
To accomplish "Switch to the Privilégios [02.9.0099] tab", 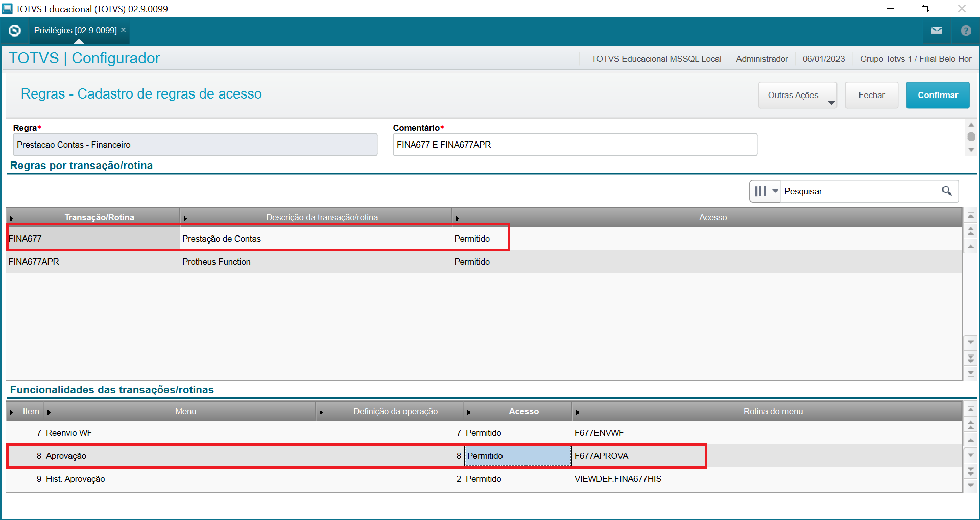I will coord(76,30).
